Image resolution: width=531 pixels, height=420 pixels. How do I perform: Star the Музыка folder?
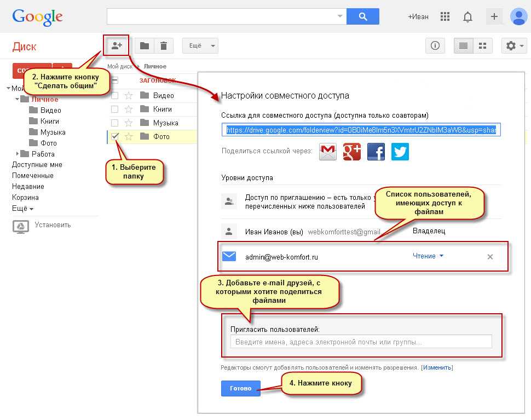point(128,123)
